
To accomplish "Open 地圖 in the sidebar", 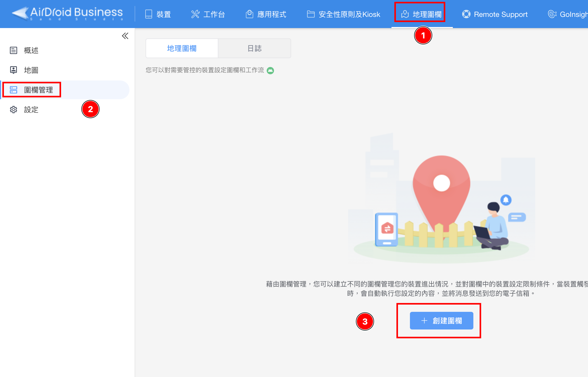I will [31, 70].
